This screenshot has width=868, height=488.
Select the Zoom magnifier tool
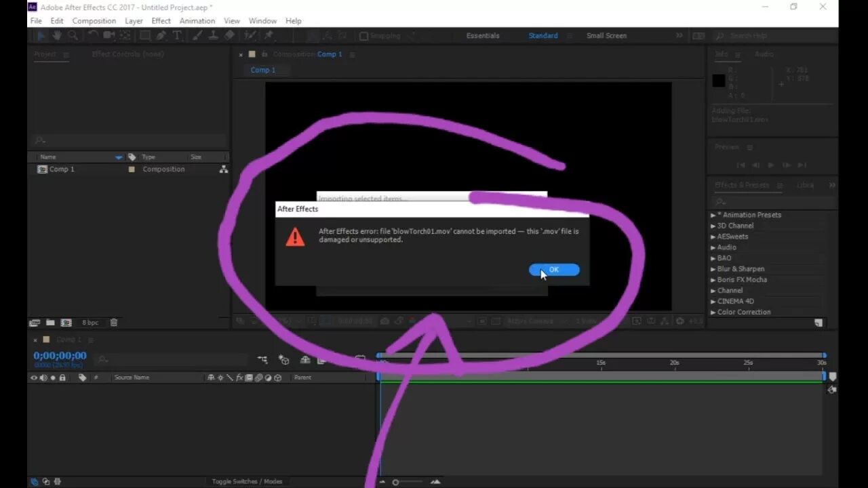pos(74,36)
